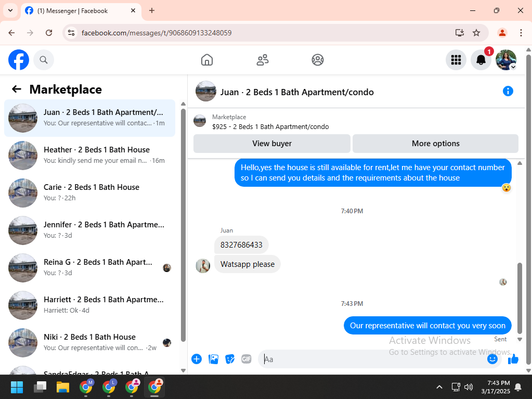Click the More options button
This screenshot has width=532, height=399.
click(435, 144)
